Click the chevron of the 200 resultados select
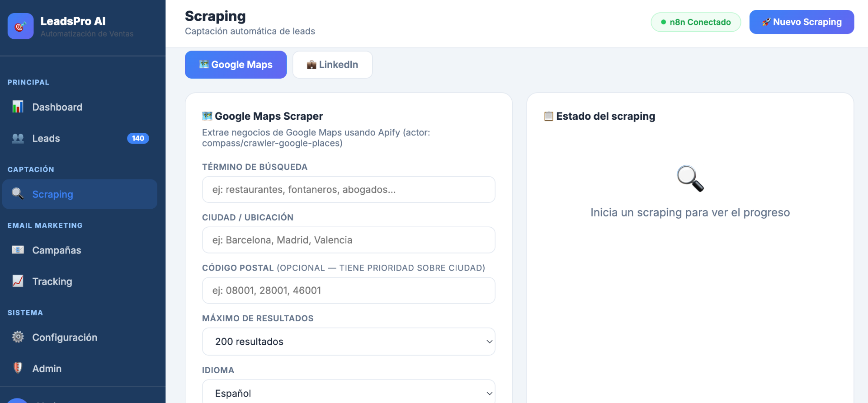The image size is (868, 403). point(489,342)
